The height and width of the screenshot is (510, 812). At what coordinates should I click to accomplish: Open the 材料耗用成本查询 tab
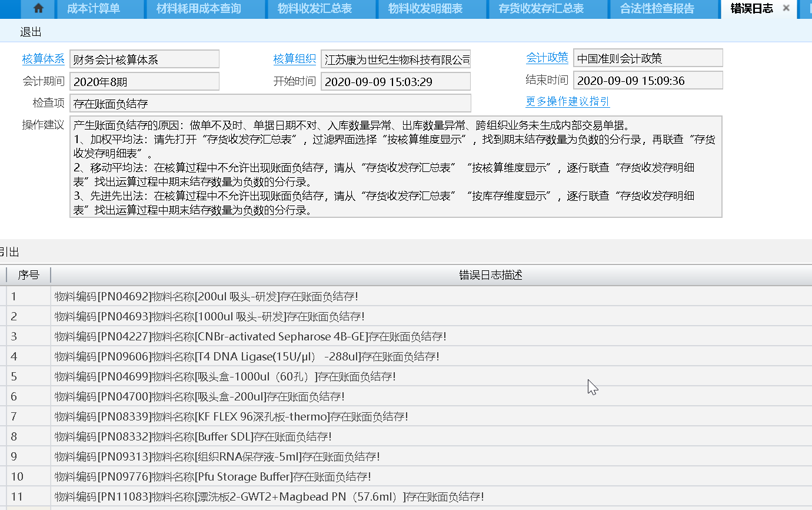pyautogui.click(x=204, y=8)
